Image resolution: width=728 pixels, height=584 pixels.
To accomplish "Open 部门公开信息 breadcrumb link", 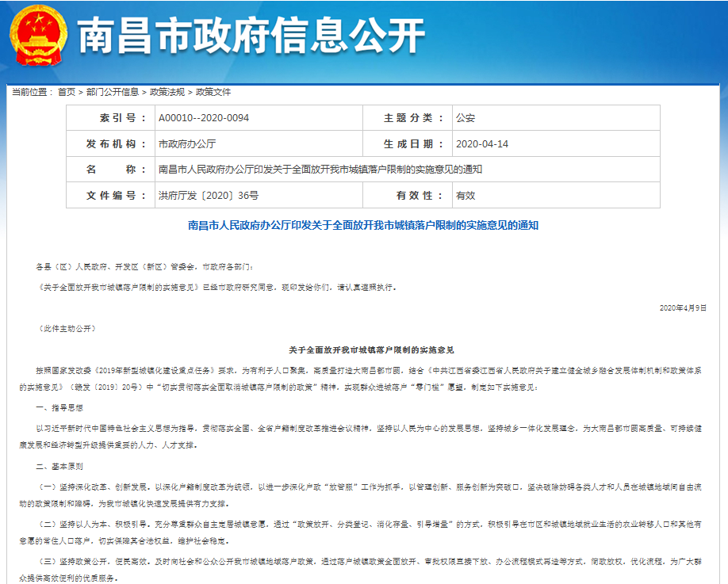I will (113, 92).
